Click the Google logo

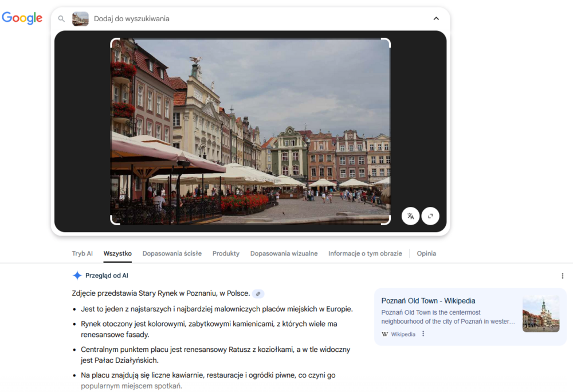pos(22,18)
